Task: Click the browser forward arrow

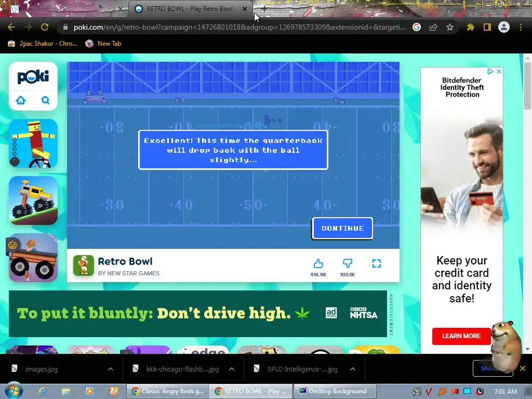Action: pyautogui.click(x=28, y=27)
